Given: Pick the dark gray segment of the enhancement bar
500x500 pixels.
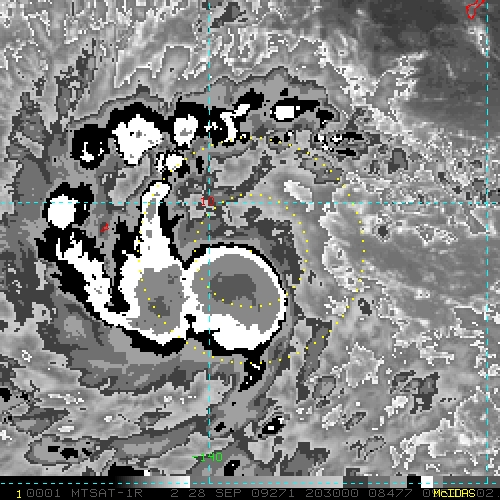Looking at the screenshot, I should (356, 482).
